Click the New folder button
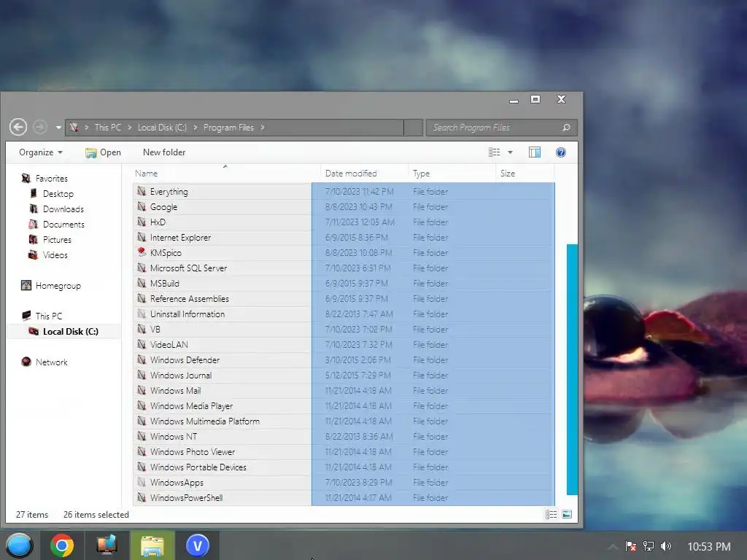Viewport: 747px width, 560px height. (x=164, y=152)
